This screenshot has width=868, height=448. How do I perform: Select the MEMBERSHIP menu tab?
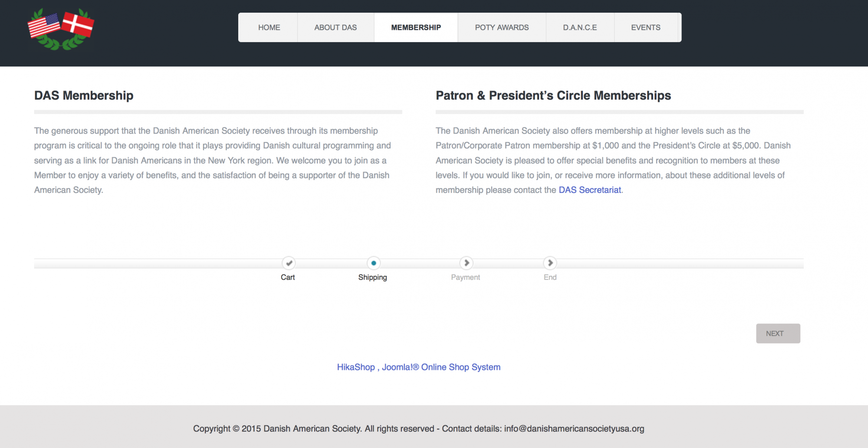coord(416,27)
